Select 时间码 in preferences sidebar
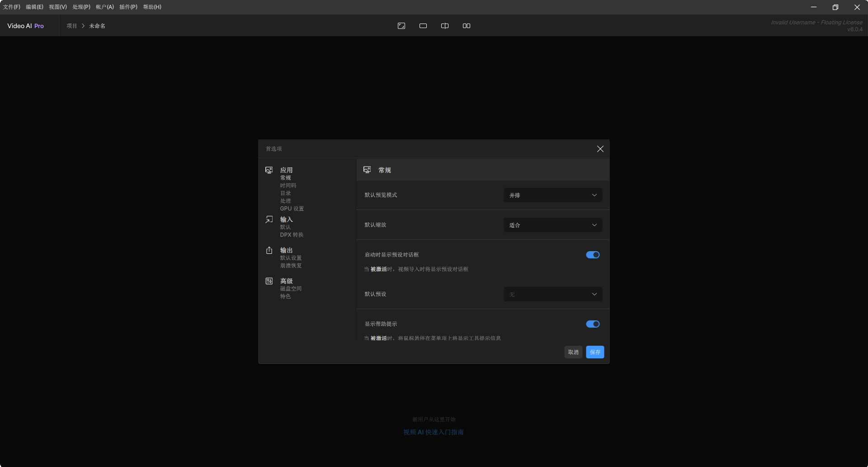This screenshot has height=467, width=868. click(288, 186)
